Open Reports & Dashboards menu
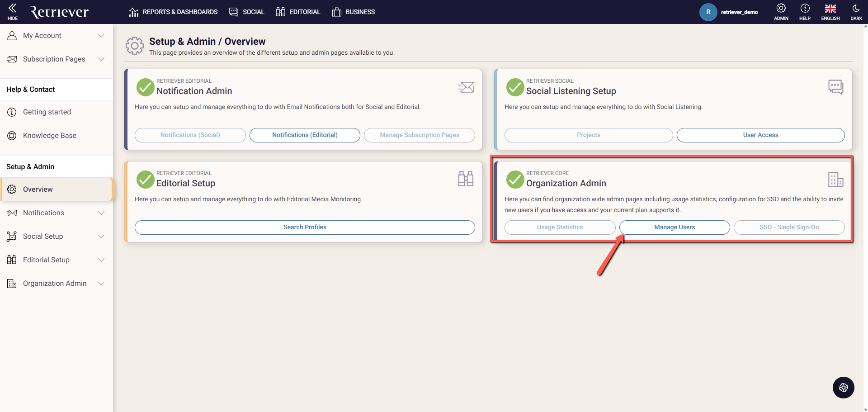Viewport: 868px width, 412px height. click(x=173, y=12)
